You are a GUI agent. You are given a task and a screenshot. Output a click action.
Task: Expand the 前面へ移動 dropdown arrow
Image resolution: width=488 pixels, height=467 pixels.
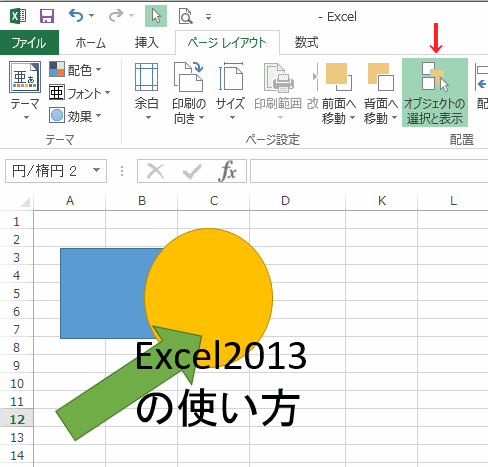(352, 118)
